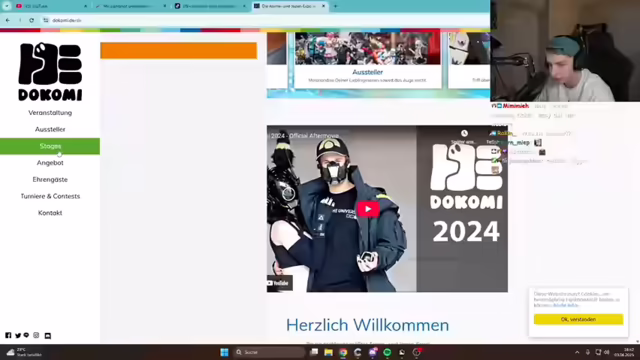Click the Aussteller card cosplay thumbnail
This screenshot has height=360, width=640.
pos(367,49)
